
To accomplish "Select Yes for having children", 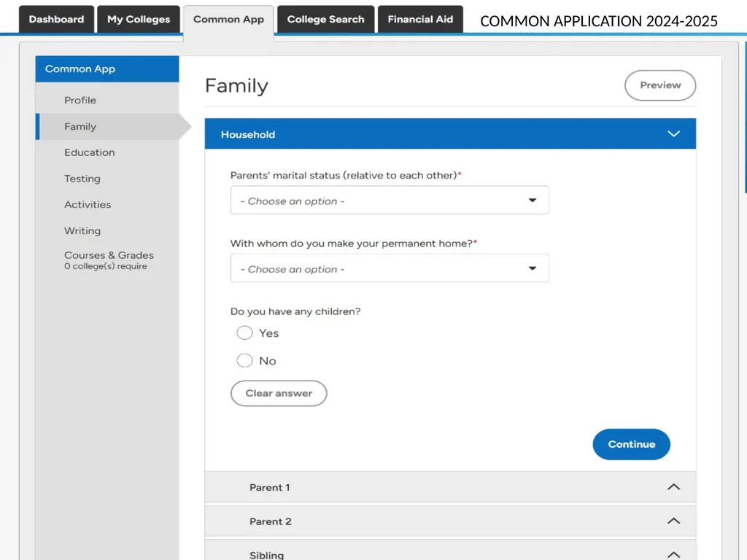I will click(x=244, y=332).
